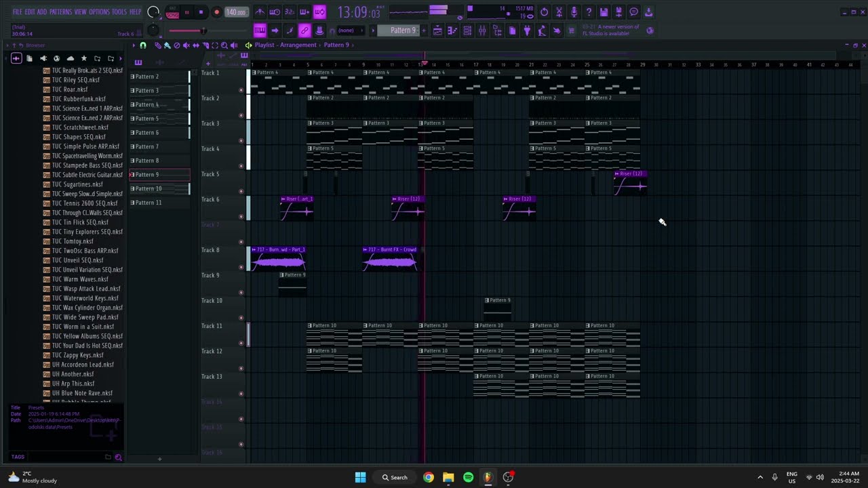Viewport: 868px width, 488px height.
Task: Click the Record button
Action: 216,12
